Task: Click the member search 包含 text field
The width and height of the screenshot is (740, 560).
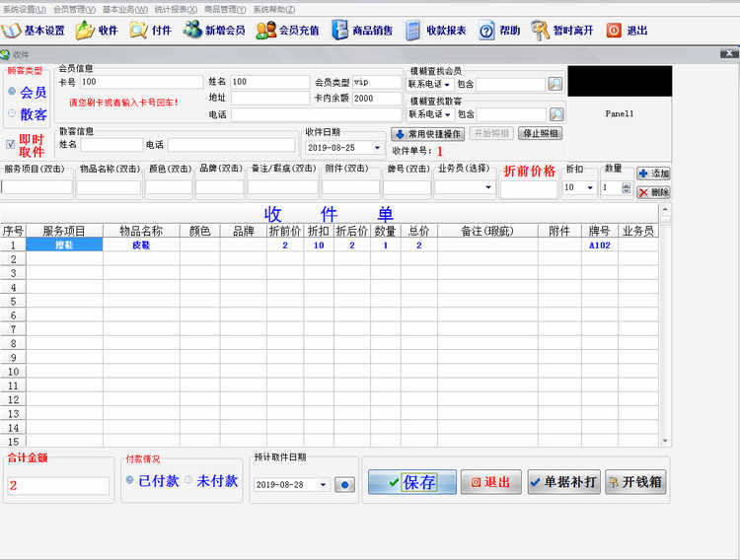Action: (511, 85)
